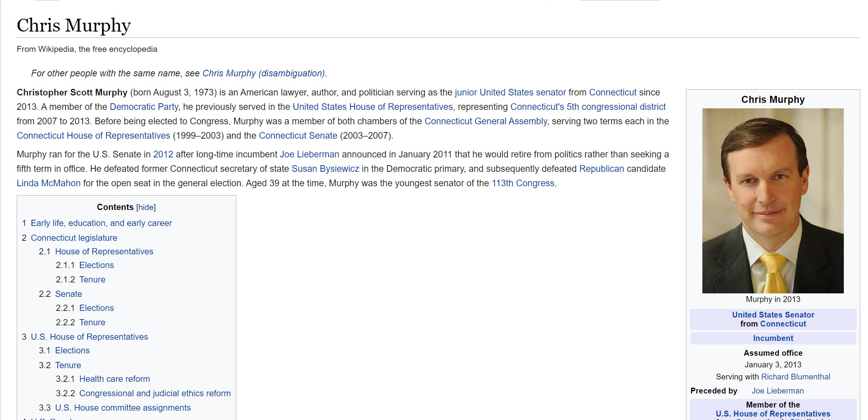Select 'Murphy in 2013' photo caption
Viewport: 868px width, 420px height.
click(773, 299)
